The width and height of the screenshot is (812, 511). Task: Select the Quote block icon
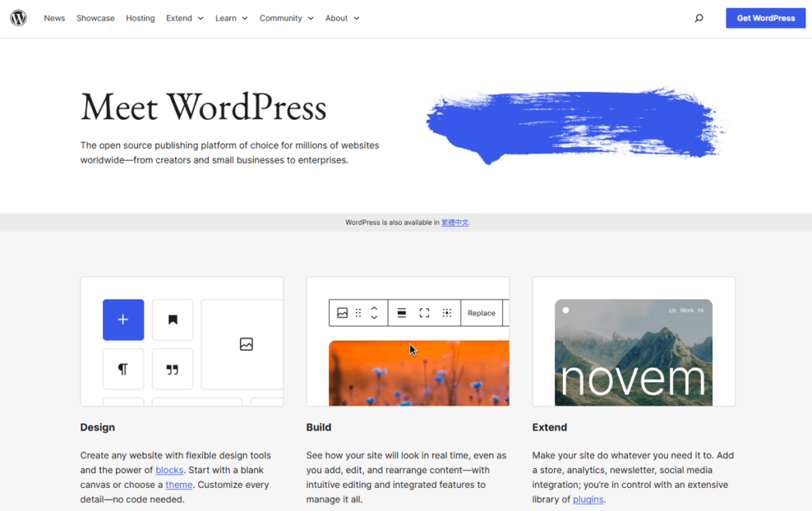coord(173,368)
